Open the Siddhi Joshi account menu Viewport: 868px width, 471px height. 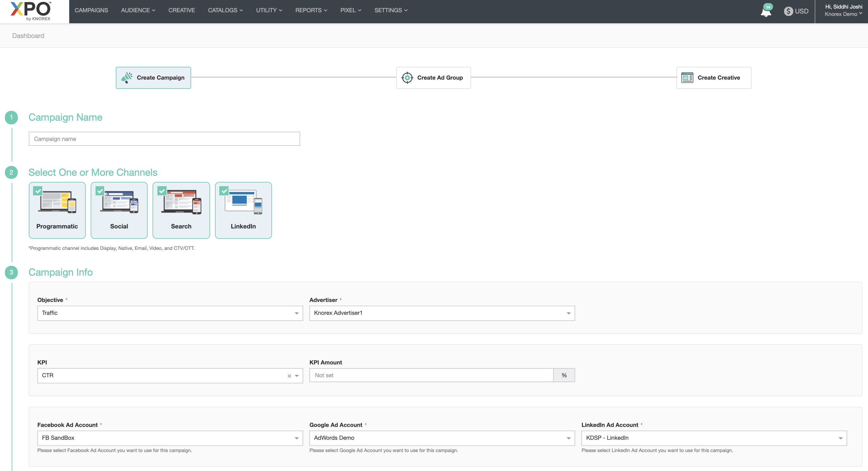point(843,10)
